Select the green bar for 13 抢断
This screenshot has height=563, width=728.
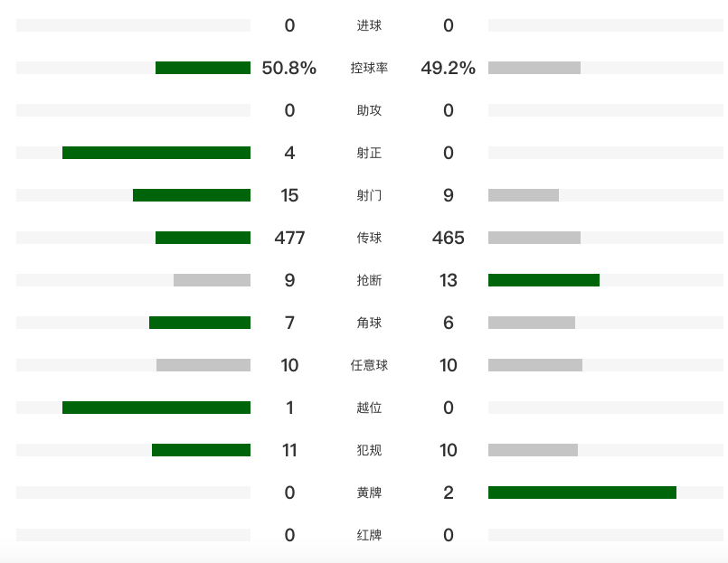544,280
